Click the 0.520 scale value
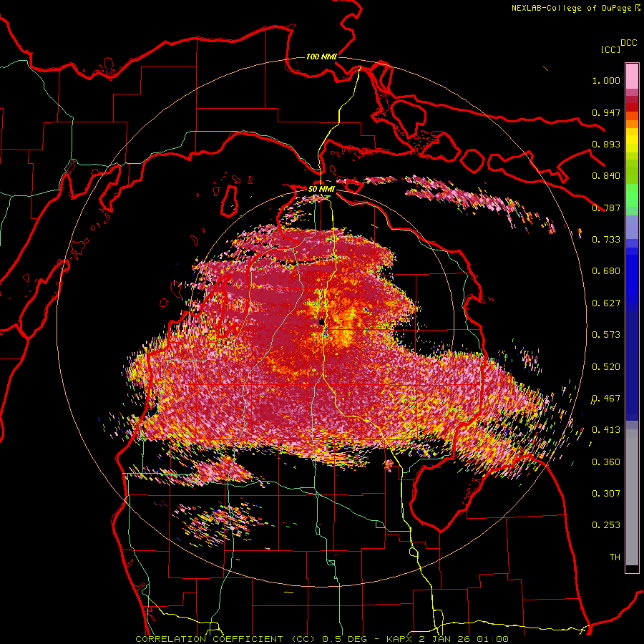 coord(606,367)
